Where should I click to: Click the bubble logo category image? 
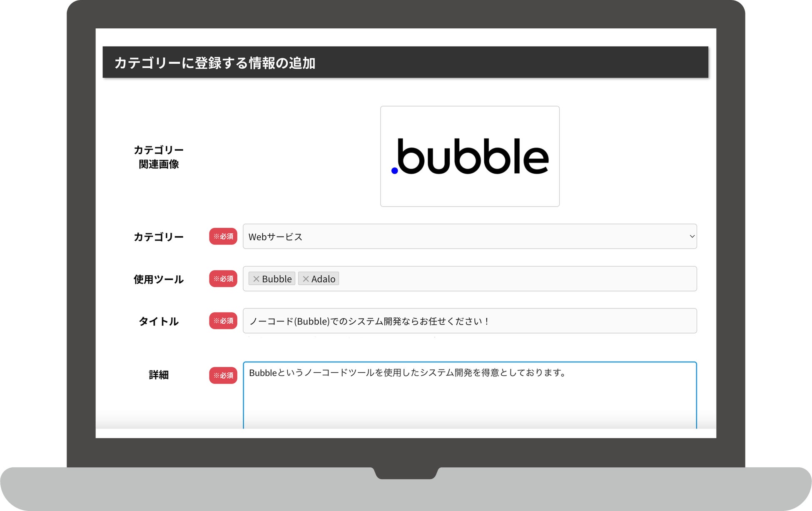pyautogui.click(x=470, y=156)
